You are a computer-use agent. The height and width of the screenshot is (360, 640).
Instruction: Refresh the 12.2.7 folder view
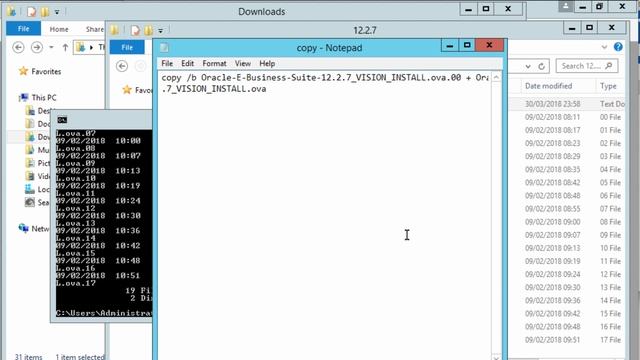(542, 66)
